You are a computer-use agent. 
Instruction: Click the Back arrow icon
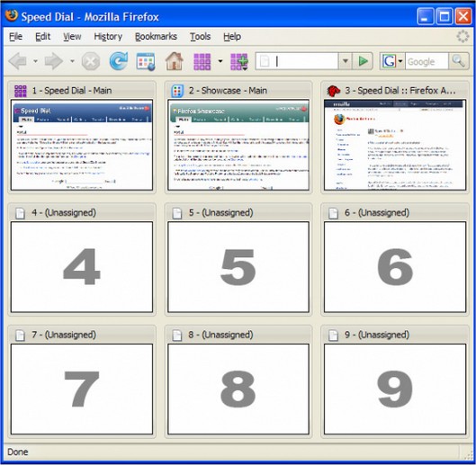click(18, 61)
